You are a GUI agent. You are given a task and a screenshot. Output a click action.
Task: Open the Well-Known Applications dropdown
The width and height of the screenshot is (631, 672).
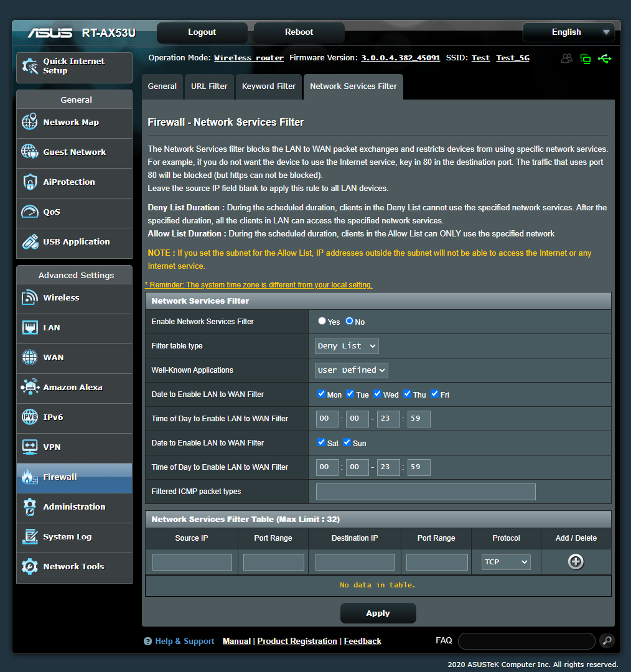pyautogui.click(x=351, y=370)
